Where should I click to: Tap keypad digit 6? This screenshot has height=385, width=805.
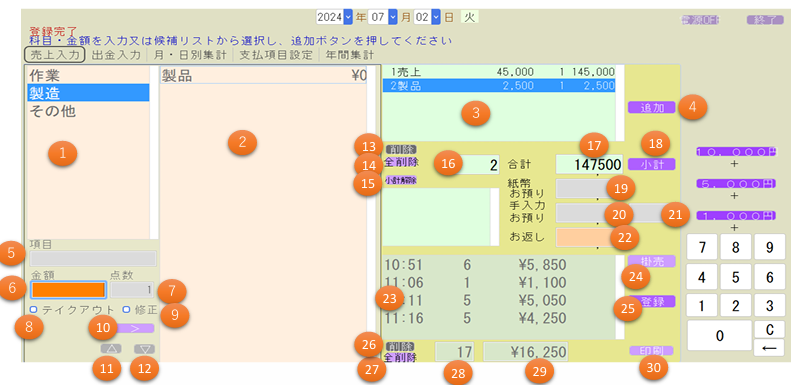[x=770, y=277]
